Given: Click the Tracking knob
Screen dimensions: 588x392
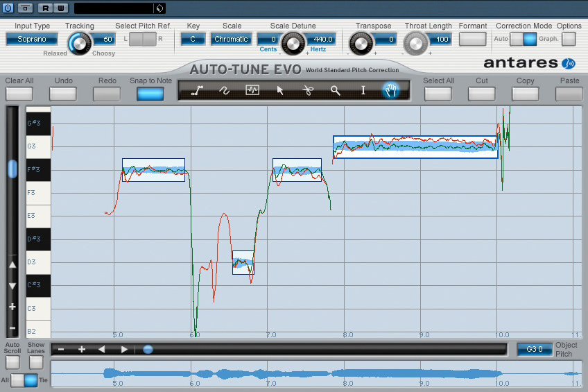Looking at the screenshot, I should click(80, 44).
